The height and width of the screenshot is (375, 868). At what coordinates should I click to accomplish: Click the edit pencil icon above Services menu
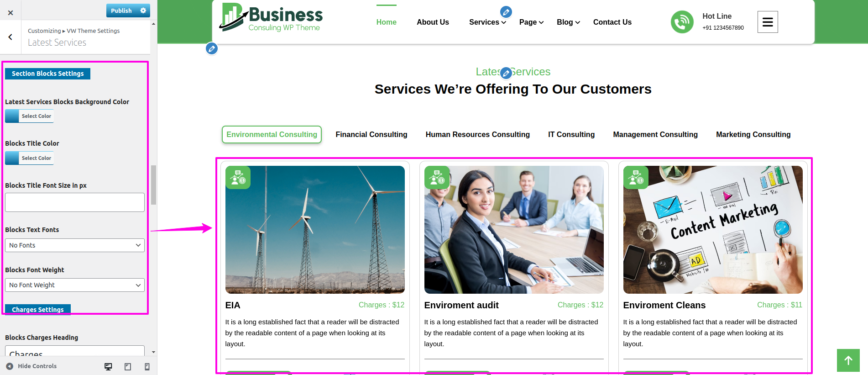point(506,12)
